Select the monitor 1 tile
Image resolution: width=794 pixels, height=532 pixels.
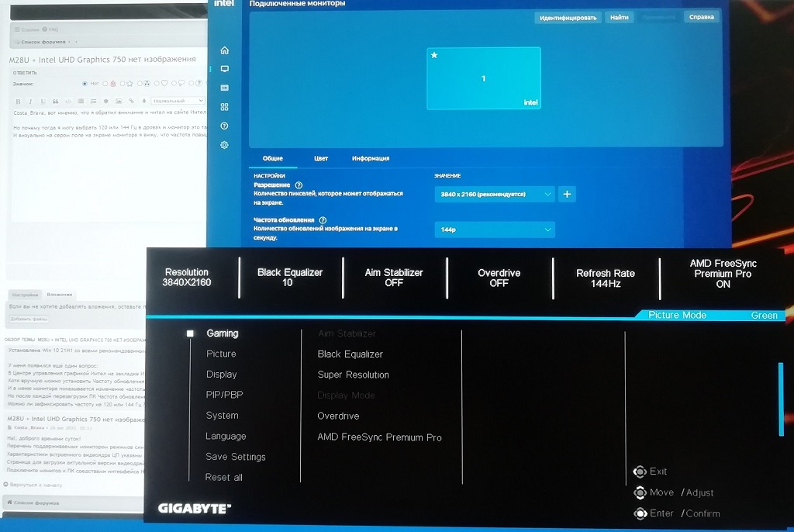484,78
